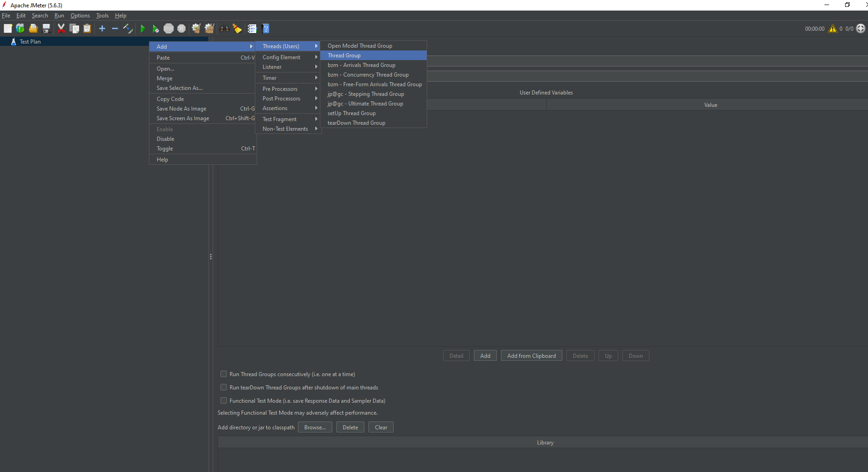Click the Clear classpath button
Screen dimensions: 868x472
click(381, 427)
